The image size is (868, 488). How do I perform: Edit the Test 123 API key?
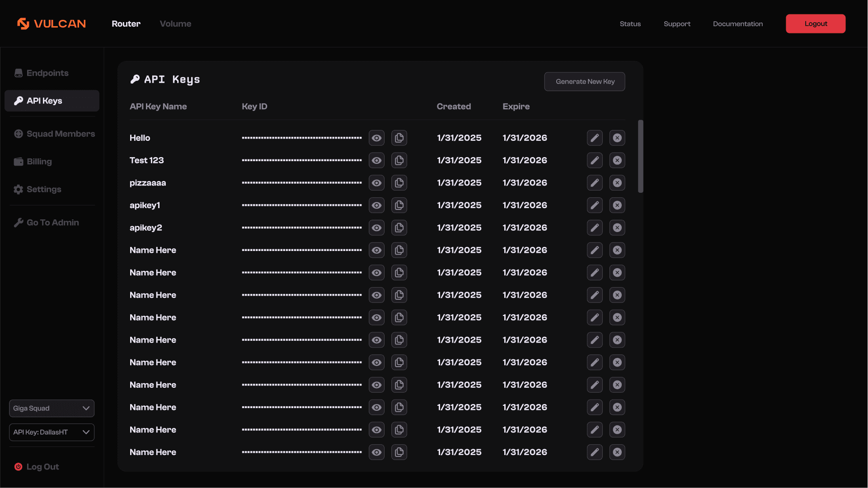pyautogui.click(x=595, y=160)
